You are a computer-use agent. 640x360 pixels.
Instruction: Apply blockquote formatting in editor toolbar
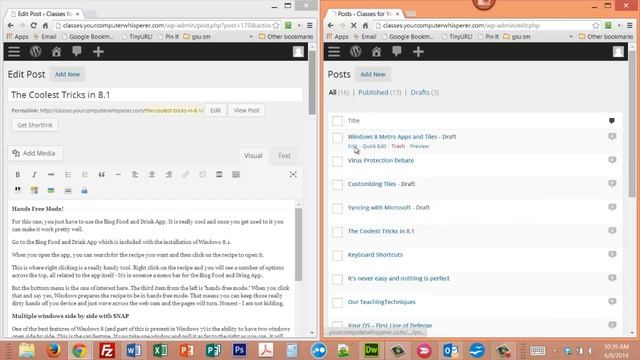[101, 175]
